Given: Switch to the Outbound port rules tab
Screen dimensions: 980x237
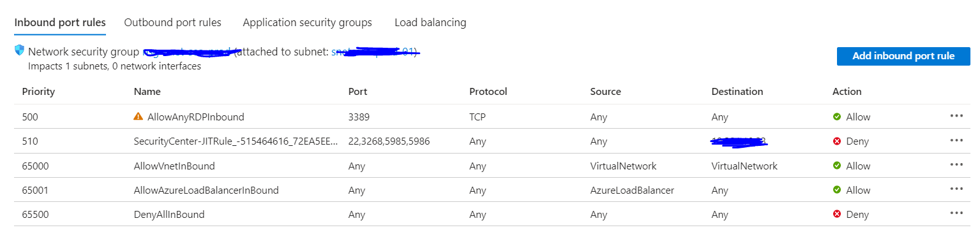Looking at the screenshot, I should click(172, 22).
